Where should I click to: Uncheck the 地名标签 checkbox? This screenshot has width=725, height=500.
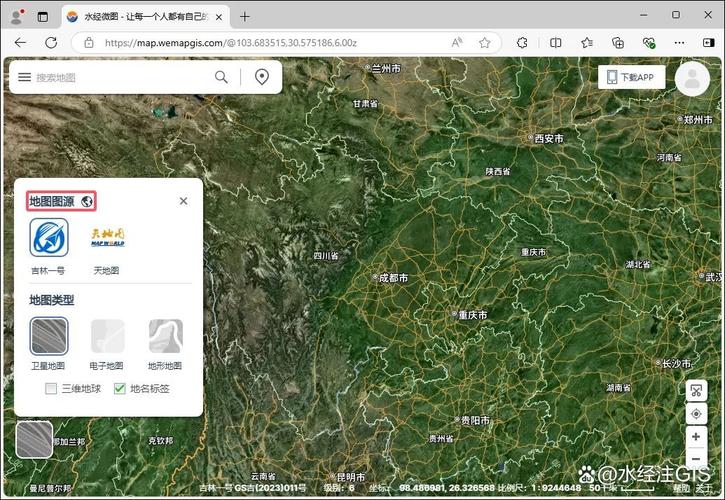click(x=119, y=389)
